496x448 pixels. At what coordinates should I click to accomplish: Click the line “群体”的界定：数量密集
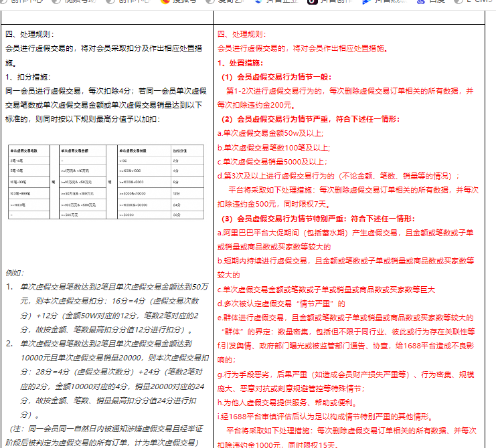pyautogui.click(x=348, y=332)
